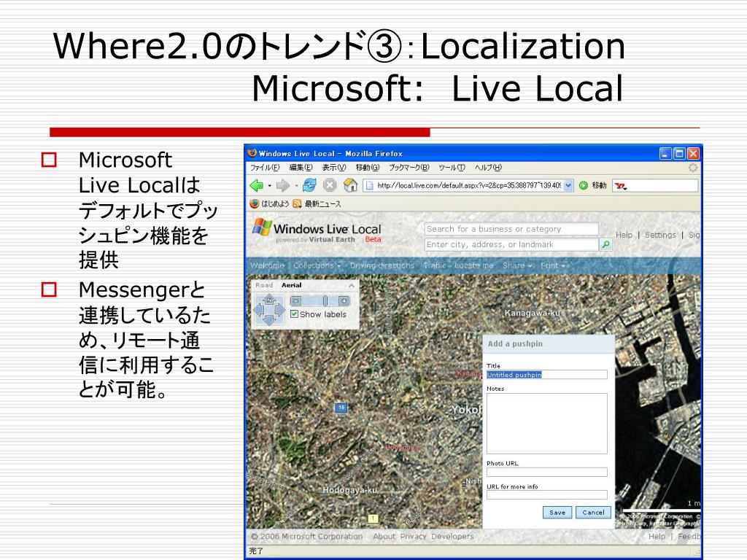Open the 移動(G) menu

point(368,168)
